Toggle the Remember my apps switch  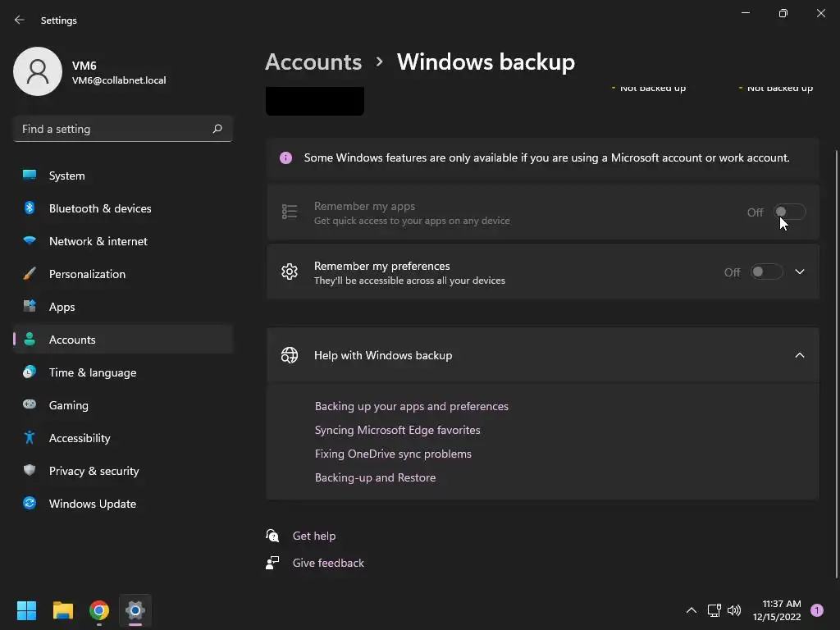pyautogui.click(x=790, y=212)
